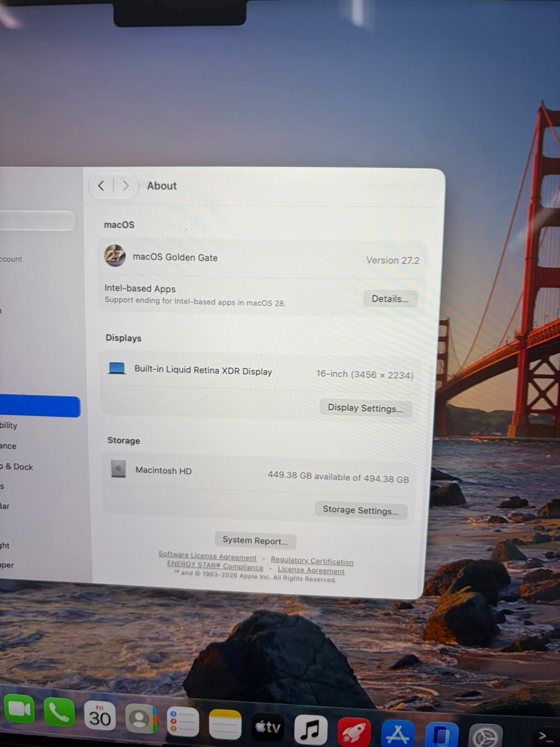This screenshot has height=747, width=560.
Task: Open Storage Settings
Action: click(x=361, y=510)
